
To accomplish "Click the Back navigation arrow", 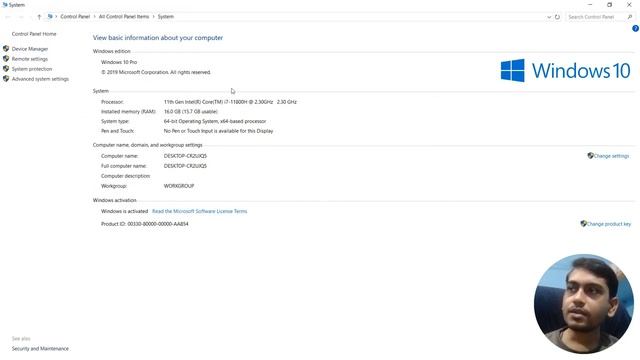I will point(8,17).
